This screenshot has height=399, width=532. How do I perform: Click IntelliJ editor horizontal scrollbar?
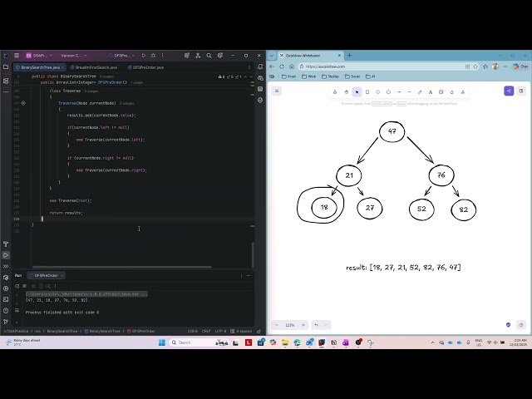122,267
